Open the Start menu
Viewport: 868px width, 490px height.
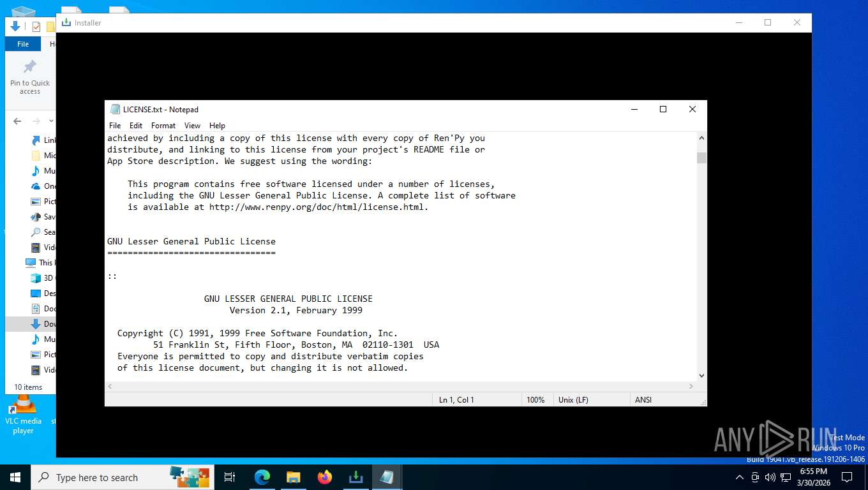[15, 477]
